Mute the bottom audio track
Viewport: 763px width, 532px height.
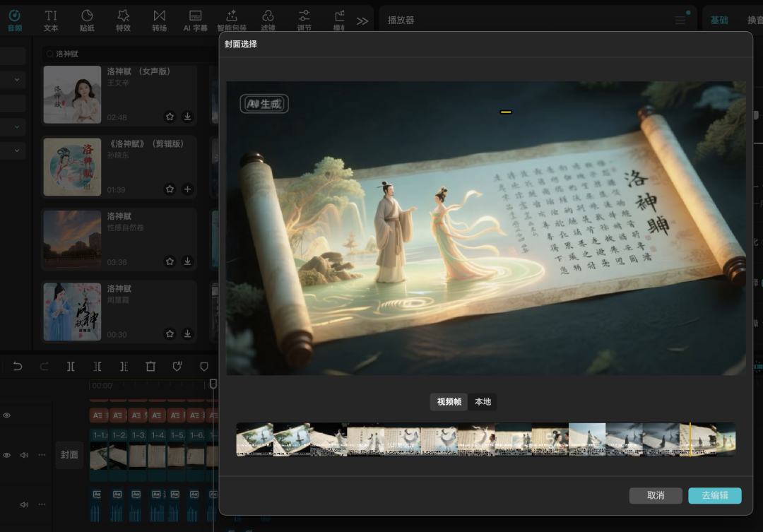click(24, 504)
